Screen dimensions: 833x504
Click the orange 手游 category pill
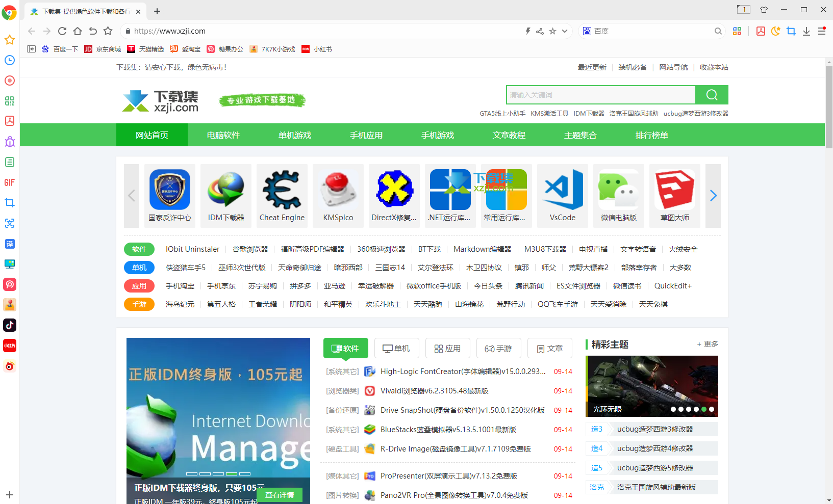139,304
